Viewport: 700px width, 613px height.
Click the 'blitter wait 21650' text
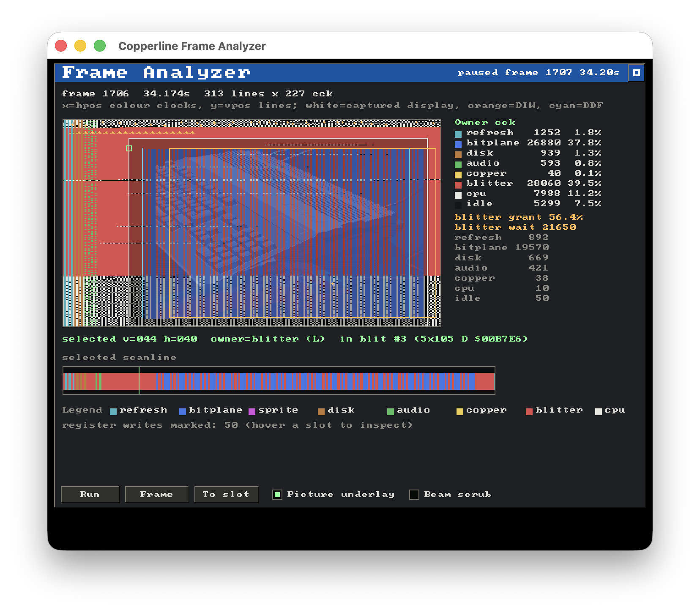[x=515, y=227]
